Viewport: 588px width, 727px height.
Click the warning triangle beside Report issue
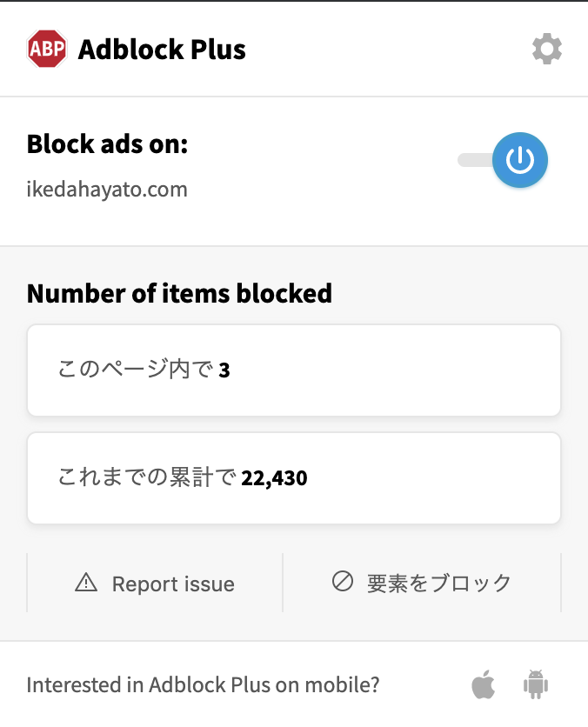[85, 583]
